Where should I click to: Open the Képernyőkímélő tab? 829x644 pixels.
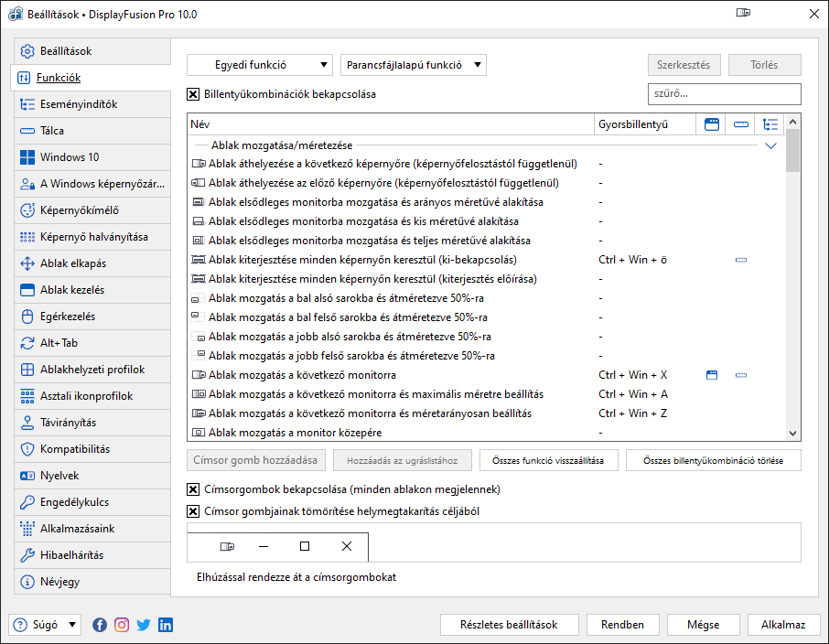click(x=92, y=210)
